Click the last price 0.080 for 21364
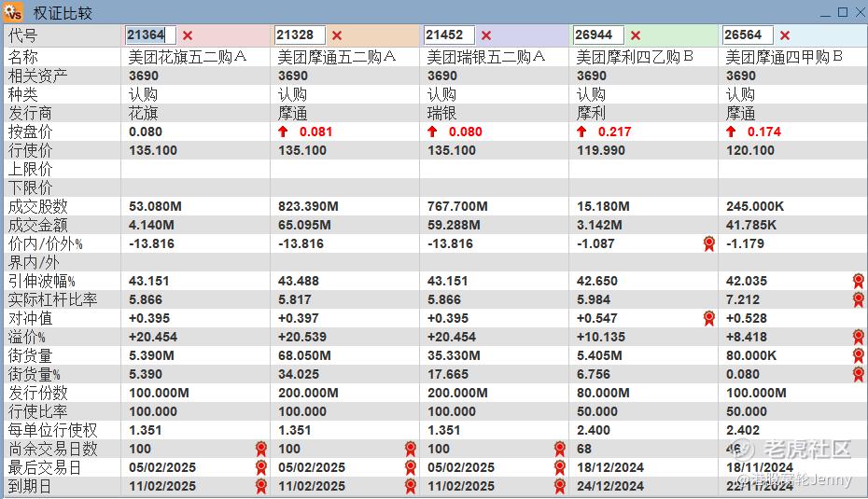 (146, 132)
